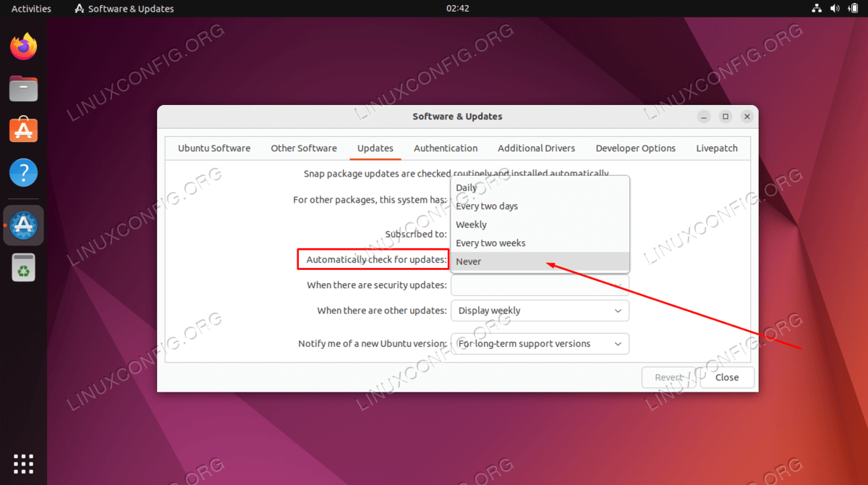Select Software & Updates dock icon
Viewport: 868px width, 485px height.
coord(24,226)
